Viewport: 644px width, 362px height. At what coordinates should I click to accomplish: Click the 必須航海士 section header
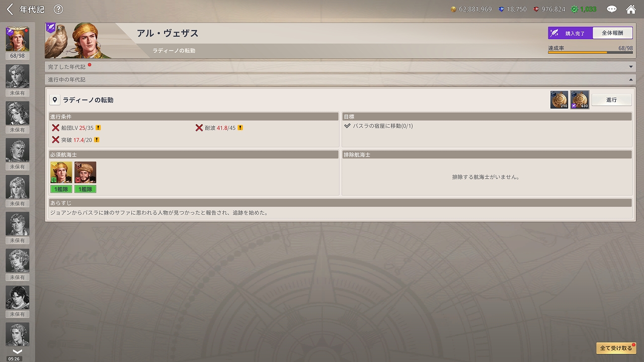[x=194, y=155]
